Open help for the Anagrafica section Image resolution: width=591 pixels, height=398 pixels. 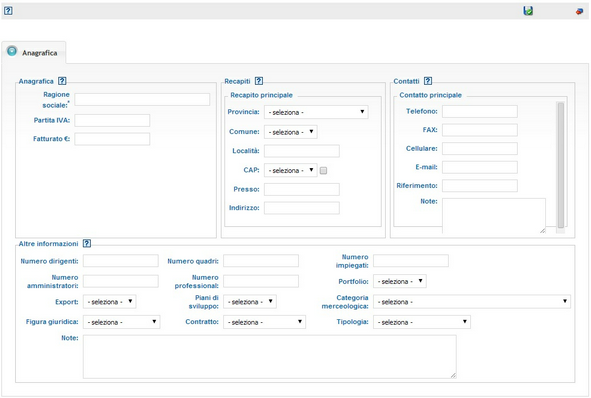click(62, 81)
